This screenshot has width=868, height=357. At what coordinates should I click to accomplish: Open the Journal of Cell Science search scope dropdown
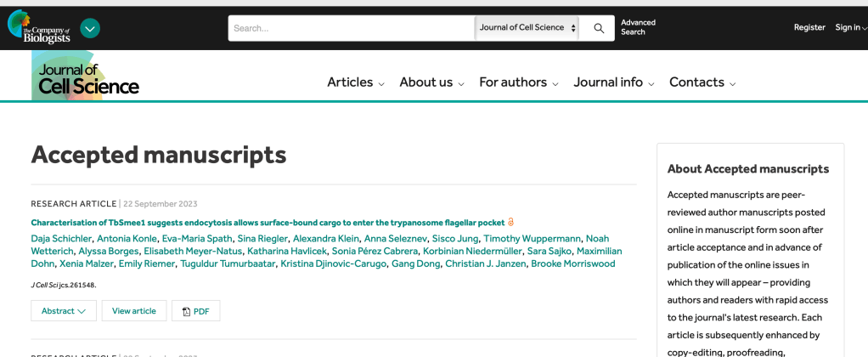[527, 28]
